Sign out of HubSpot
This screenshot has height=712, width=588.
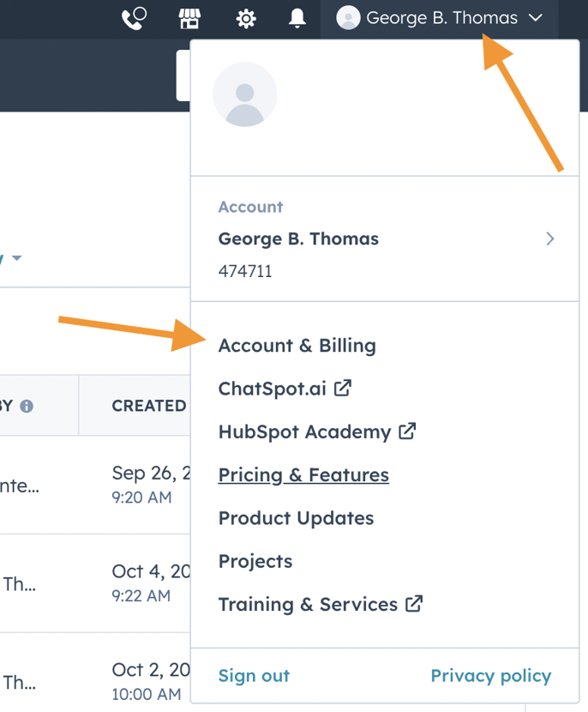[x=253, y=676]
